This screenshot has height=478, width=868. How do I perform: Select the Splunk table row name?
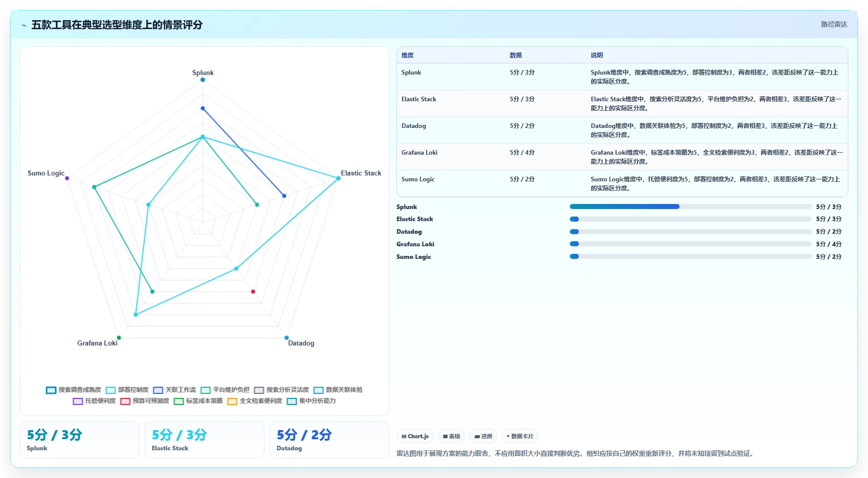coord(411,73)
